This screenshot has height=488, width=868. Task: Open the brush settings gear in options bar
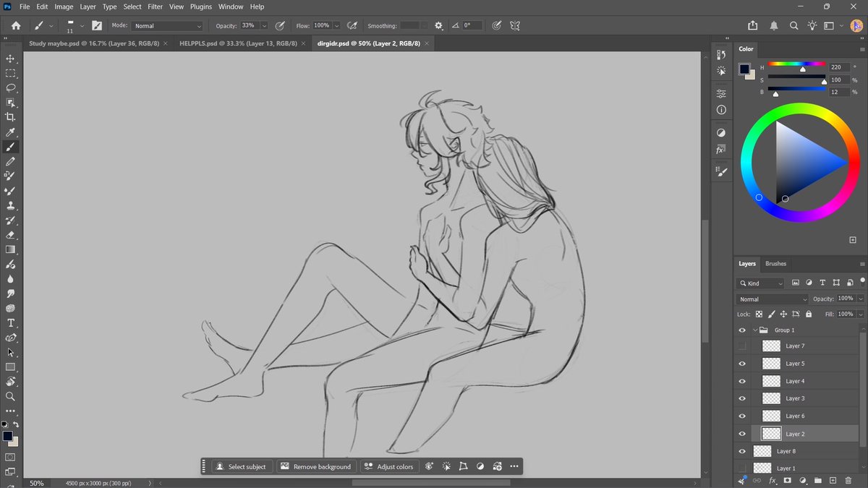pyautogui.click(x=438, y=25)
